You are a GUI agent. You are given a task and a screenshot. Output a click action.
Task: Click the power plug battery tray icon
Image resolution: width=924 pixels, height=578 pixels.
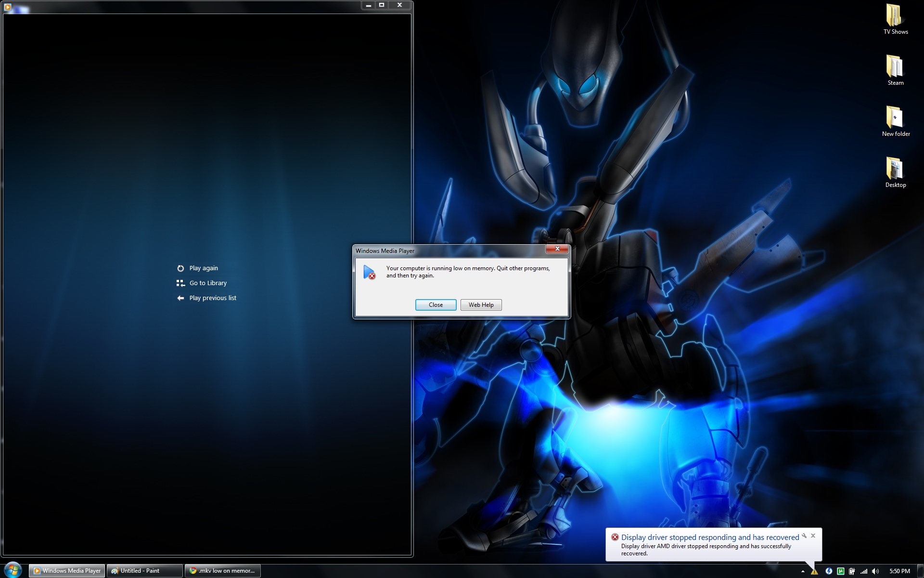(x=852, y=571)
